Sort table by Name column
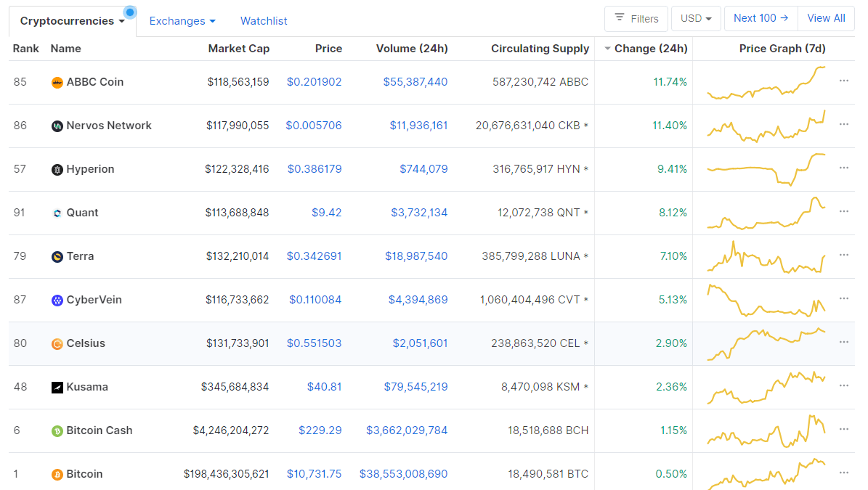The width and height of the screenshot is (868, 490). [66, 49]
